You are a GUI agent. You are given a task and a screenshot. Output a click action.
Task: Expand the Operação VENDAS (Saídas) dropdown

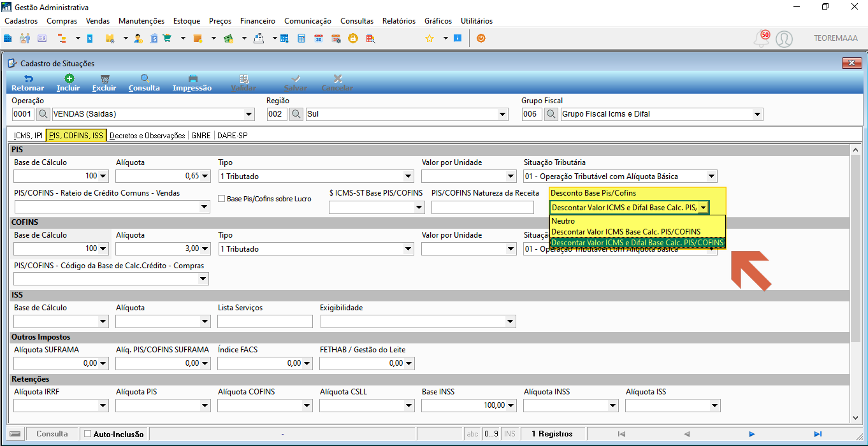249,115
